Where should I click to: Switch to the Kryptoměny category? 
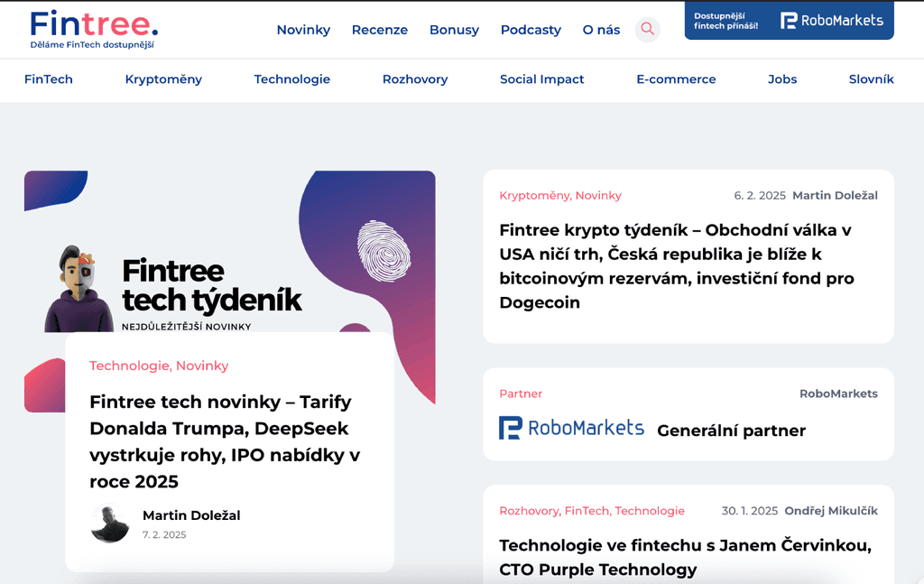coord(163,79)
